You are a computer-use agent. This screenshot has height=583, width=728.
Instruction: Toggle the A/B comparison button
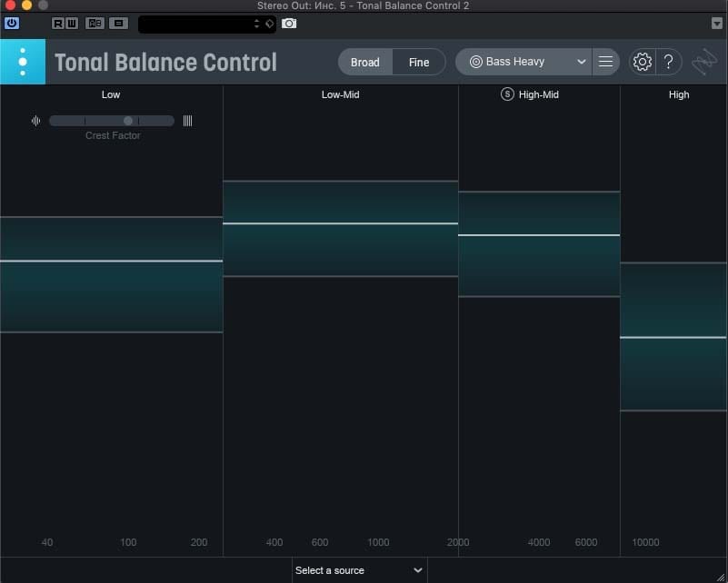tap(95, 24)
